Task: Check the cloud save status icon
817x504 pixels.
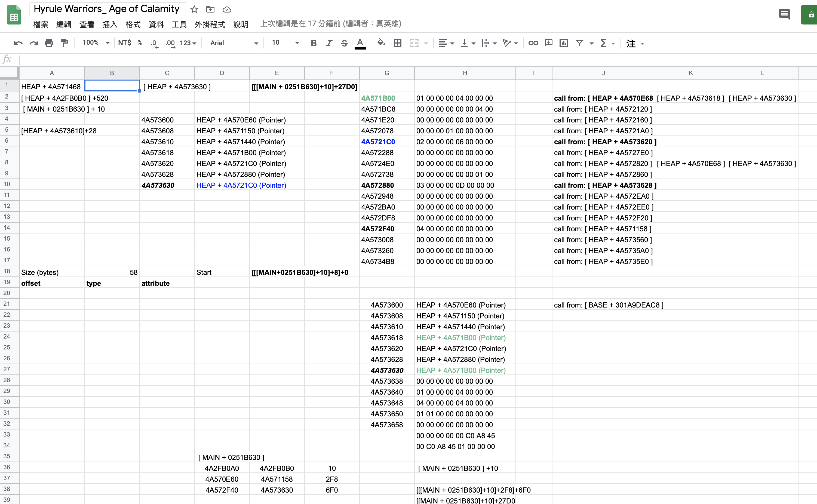Action: pyautogui.click(x=227, y=9)
